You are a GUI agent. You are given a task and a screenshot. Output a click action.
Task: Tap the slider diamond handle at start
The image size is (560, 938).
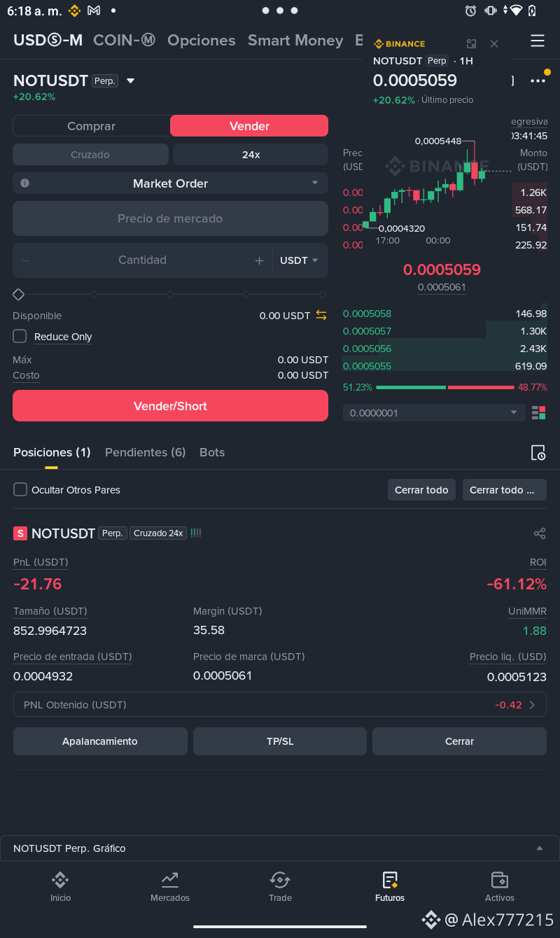(19, 294)
